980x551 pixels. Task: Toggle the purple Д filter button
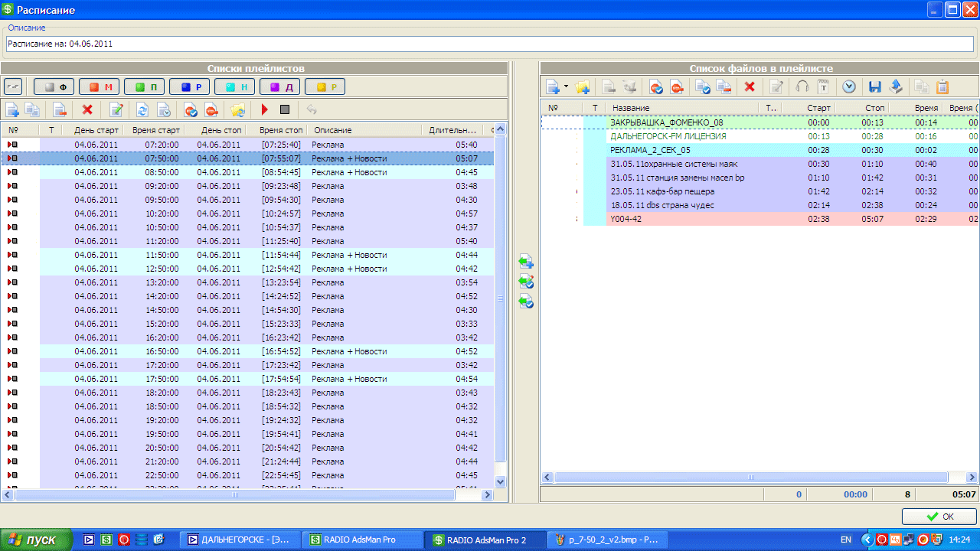coord(280,86)
